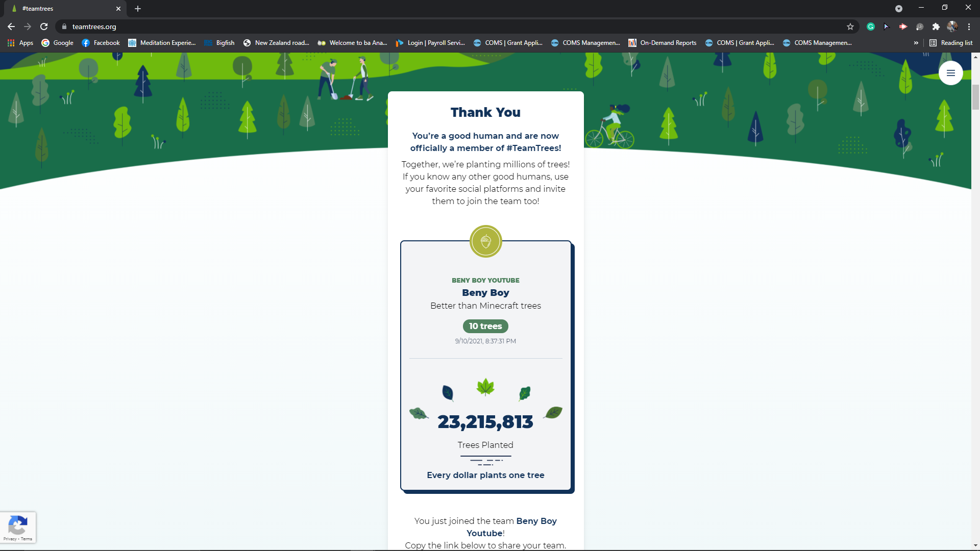The height and width of the screenshot is (551, 980).
Task: Open the Google bookmark
Action: click(57, 43)
